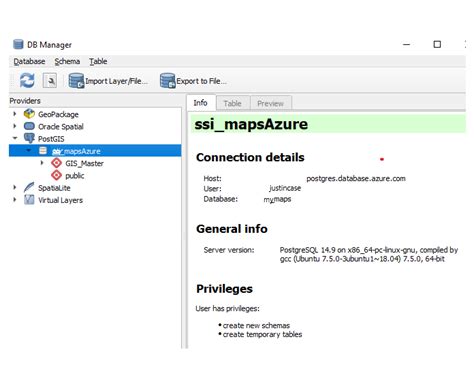Click the 'create temporary tables' privilege text

(262, 334)
